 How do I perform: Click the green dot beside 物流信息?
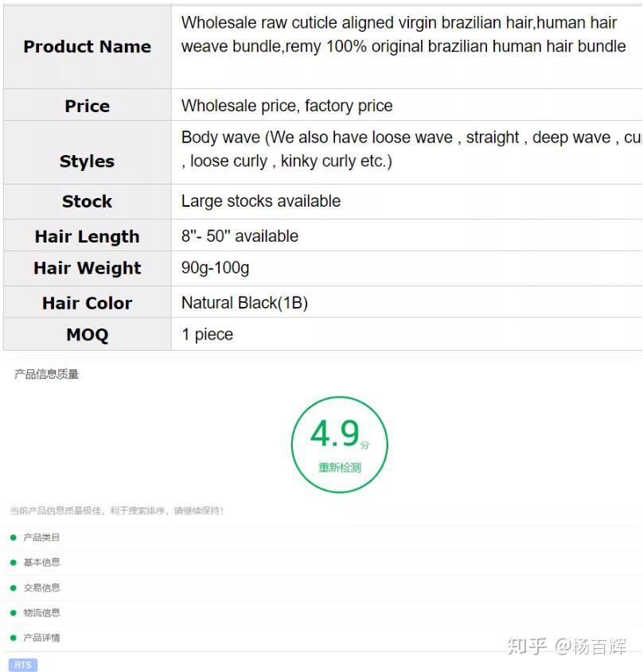14,613
